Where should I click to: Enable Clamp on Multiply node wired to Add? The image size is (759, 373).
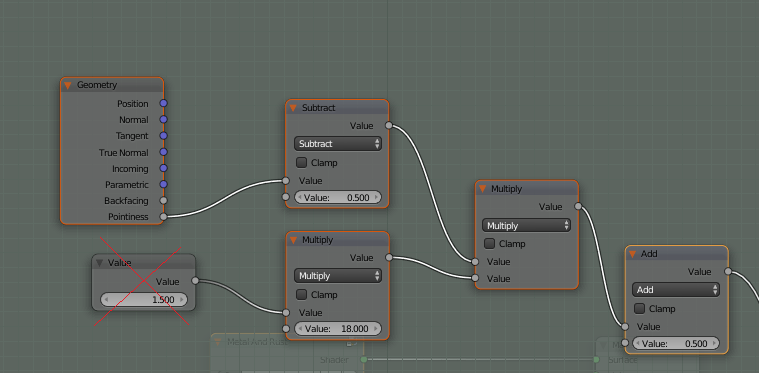(x=489, y=244)
